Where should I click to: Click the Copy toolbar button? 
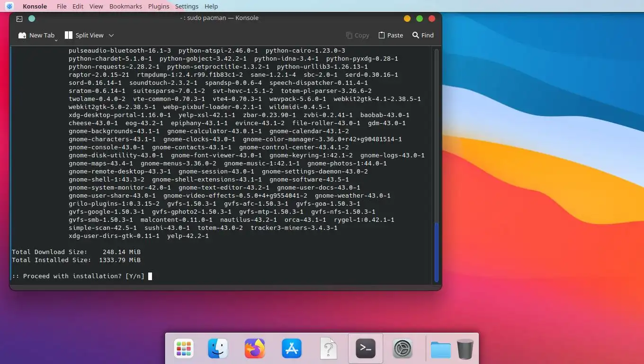click(x=358, y=35)
